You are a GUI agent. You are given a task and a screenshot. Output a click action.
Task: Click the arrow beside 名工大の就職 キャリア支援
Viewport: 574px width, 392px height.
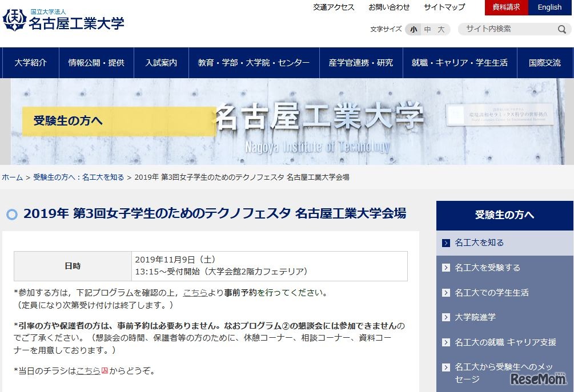click(445, 342)
